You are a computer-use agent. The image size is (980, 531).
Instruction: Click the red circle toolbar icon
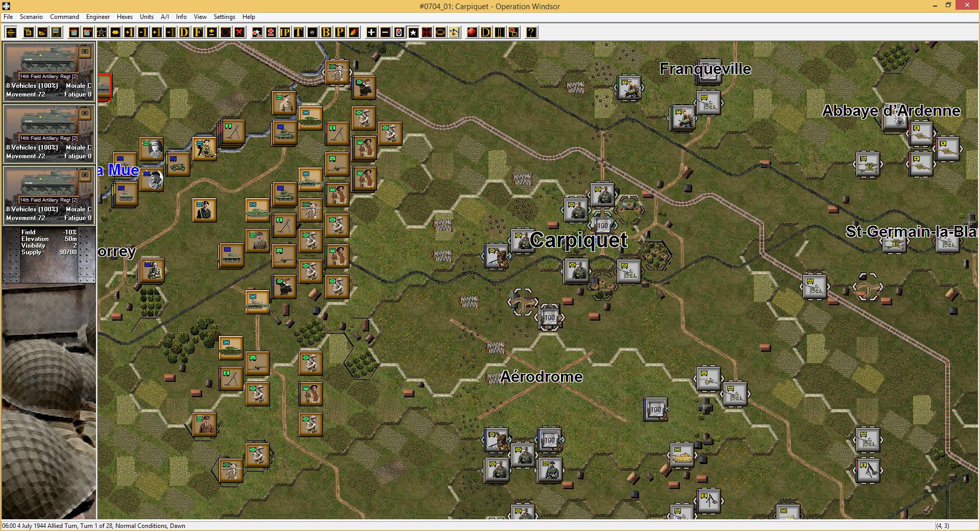[x=226, y=33]
